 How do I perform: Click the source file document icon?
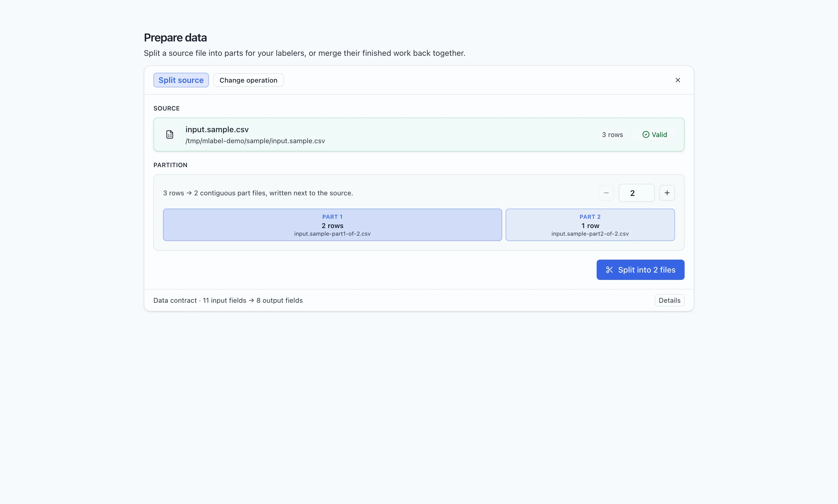[169, 134]
